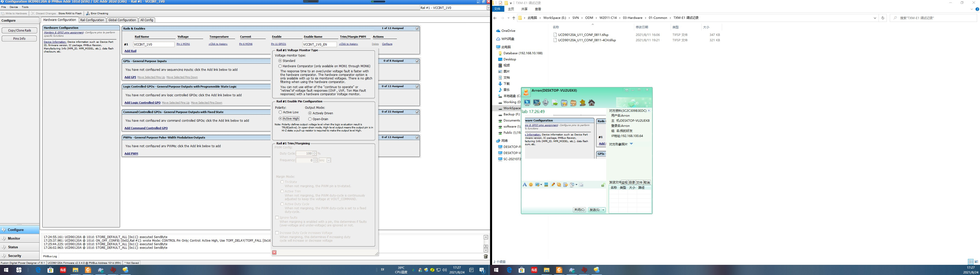The height and width of the screenshot is (275, 980).
Task: Open the Security section in left sidebar
Action: [15, 256]
